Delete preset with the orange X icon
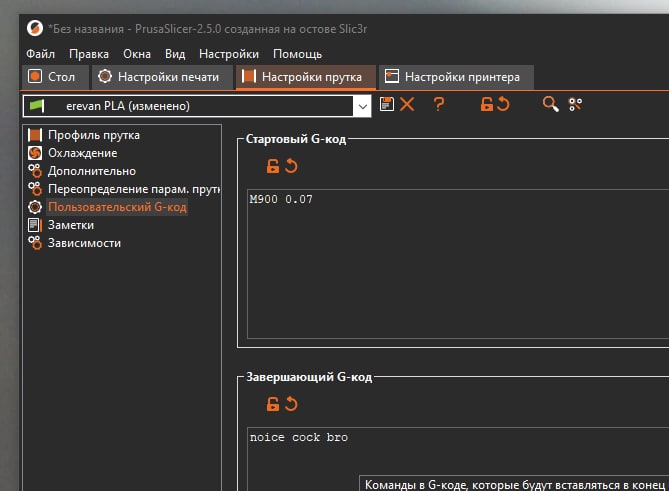The height and width of the screenshot is (491, 669). tap(407, 104)
